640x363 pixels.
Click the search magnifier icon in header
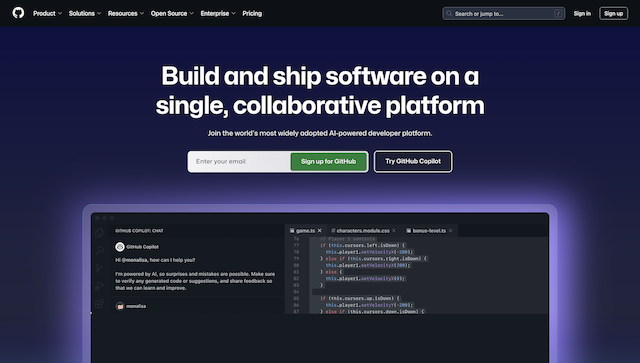pyautogui.click(x=449, y=13)
